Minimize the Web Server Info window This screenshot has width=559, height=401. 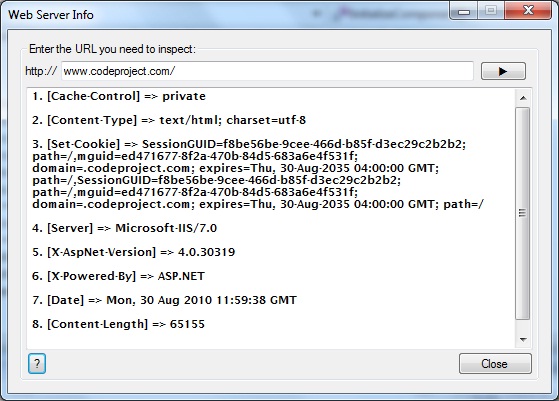coord(463,11)
